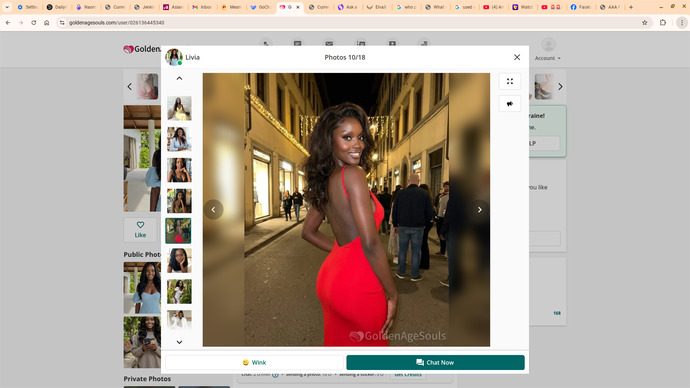Reload the page in the browser
Viewport: 690px width, 388px height.
point(33,22)
